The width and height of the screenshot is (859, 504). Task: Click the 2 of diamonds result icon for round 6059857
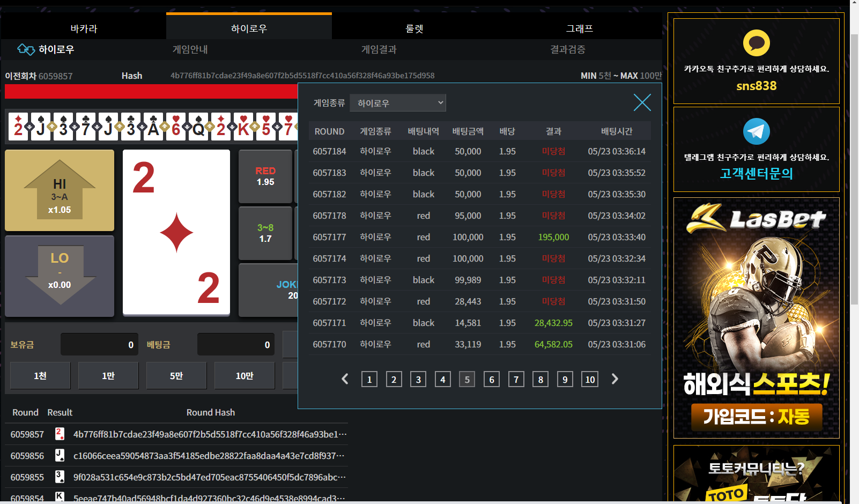(x=60, y=434)
